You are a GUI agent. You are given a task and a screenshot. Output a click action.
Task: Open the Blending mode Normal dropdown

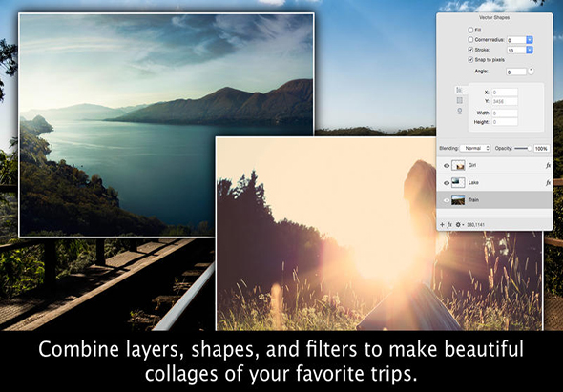[x=475, y=148]
